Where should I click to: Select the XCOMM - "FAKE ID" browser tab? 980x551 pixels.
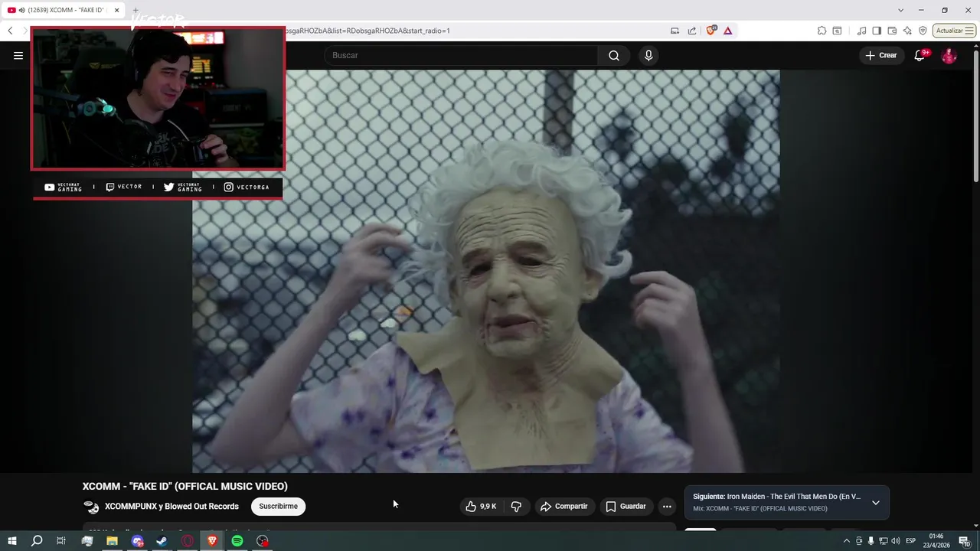64,10
